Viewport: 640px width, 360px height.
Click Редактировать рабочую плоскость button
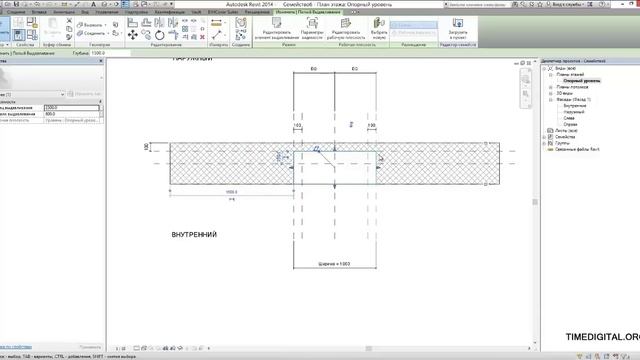346,29
